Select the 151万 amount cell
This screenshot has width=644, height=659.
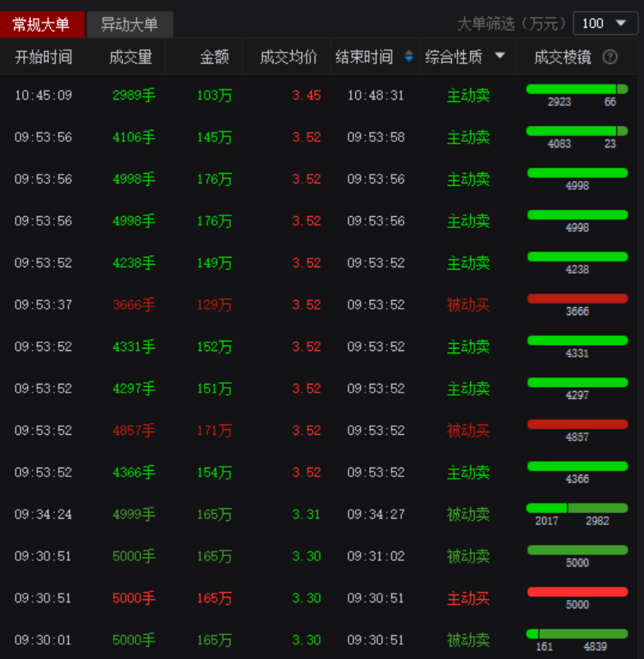pos(215,389)
